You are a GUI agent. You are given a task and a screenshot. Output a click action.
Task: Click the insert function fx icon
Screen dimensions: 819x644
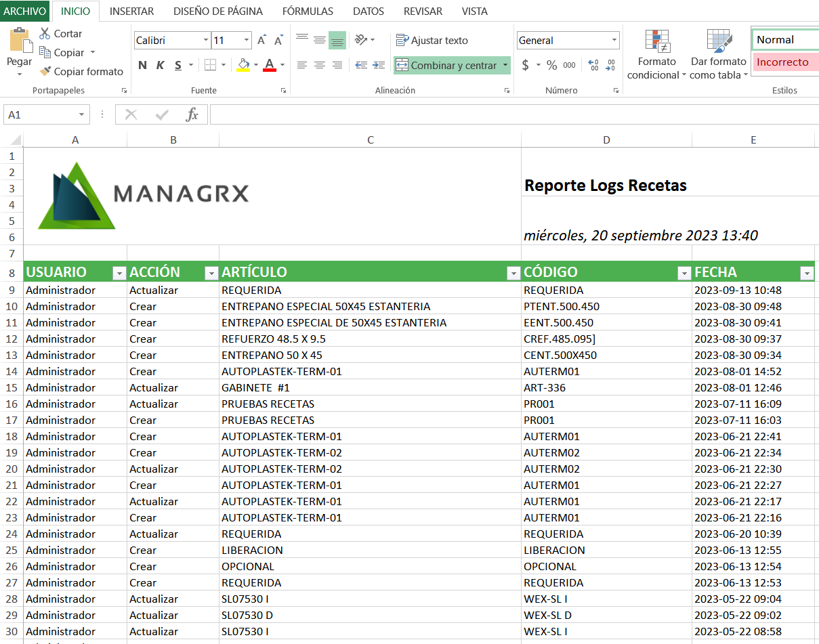[x=192, y=114]
